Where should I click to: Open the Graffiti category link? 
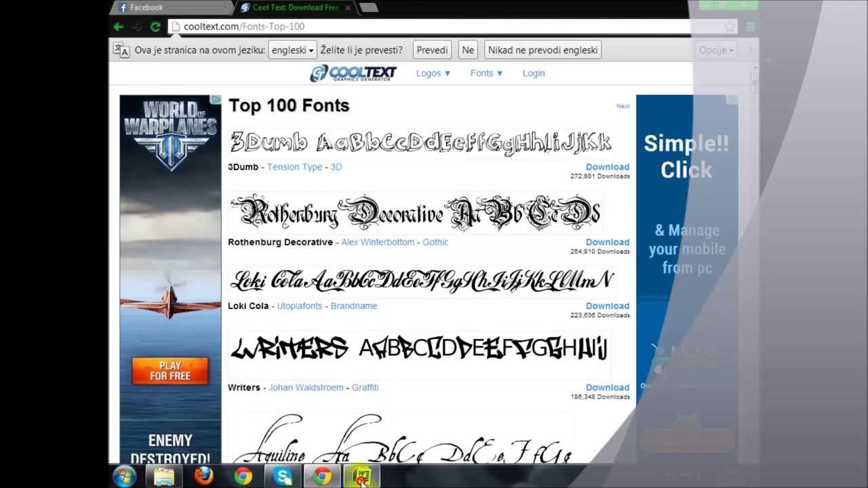(x=365, y=388)
